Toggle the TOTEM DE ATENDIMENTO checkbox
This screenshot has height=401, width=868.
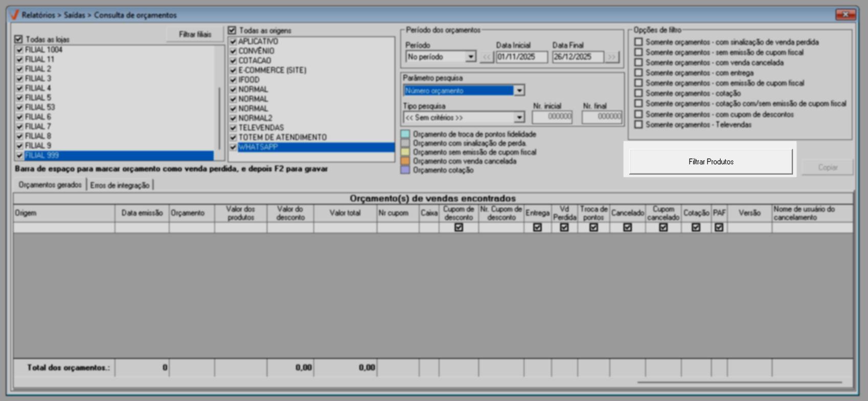pos(233,138)
